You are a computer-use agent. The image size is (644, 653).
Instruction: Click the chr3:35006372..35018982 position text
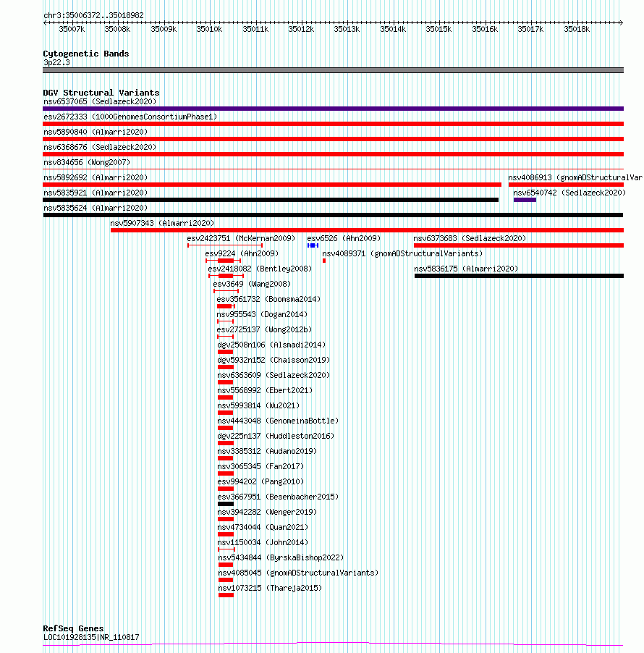click(93, 15)
